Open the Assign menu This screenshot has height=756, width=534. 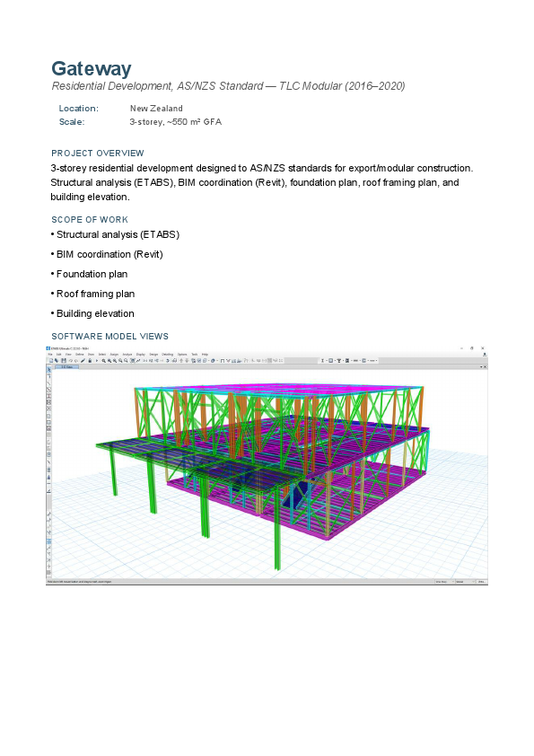coord(114,355)
